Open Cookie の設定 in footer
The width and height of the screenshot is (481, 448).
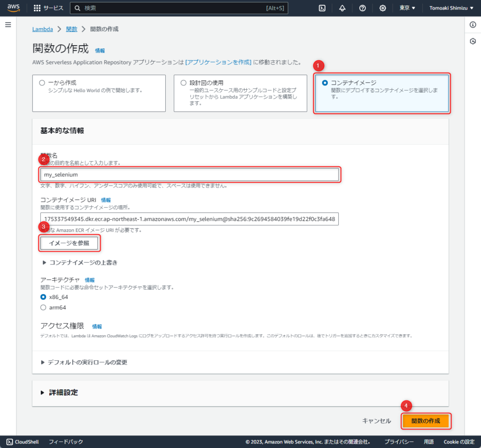point(459,442)
